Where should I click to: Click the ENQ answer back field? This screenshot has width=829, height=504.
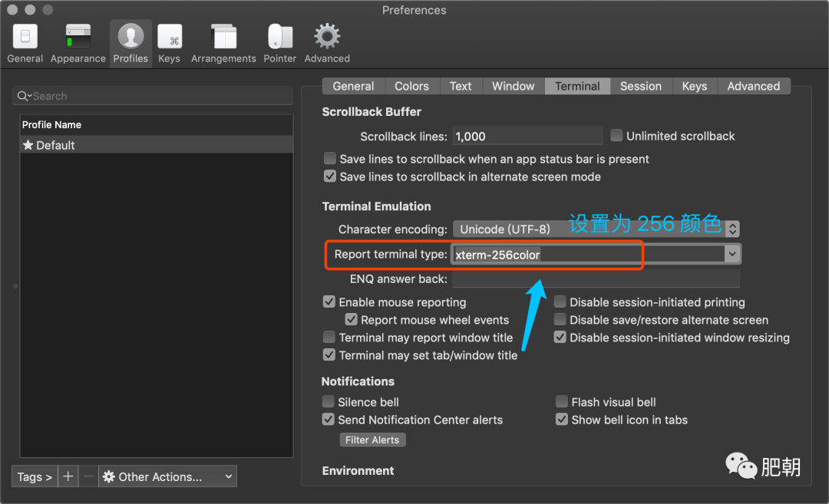click(596, 278)
